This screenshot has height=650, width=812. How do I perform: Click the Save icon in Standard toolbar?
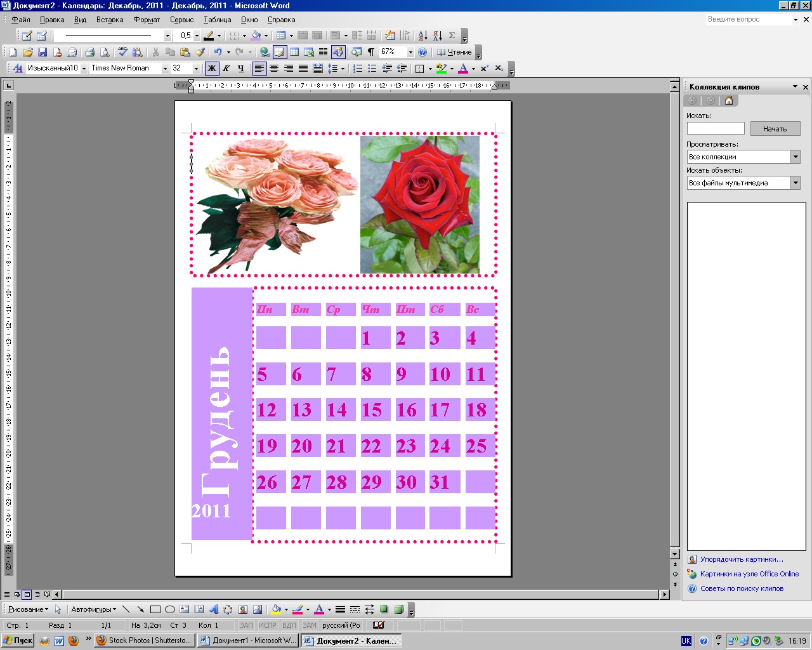click(43, 52)
